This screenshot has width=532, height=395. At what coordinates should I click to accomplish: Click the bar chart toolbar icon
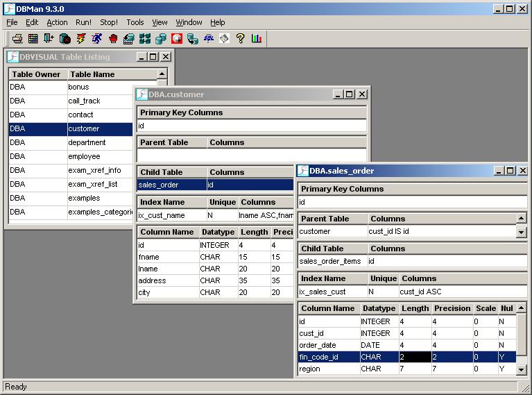point(257,39)
